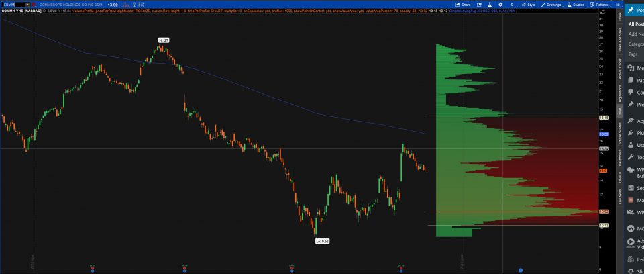Open All Posts link in WordPress sidebar

tap(636, 24)
